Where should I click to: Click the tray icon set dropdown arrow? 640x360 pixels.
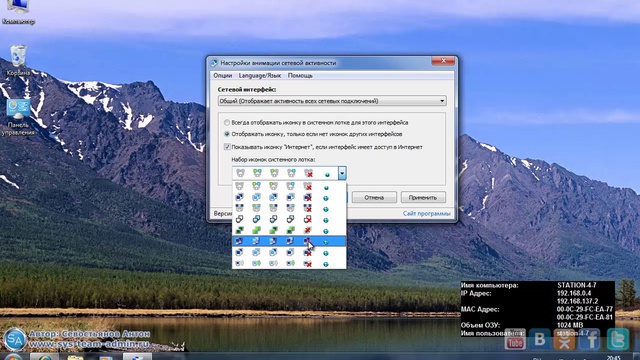click(x=342, y=173)
